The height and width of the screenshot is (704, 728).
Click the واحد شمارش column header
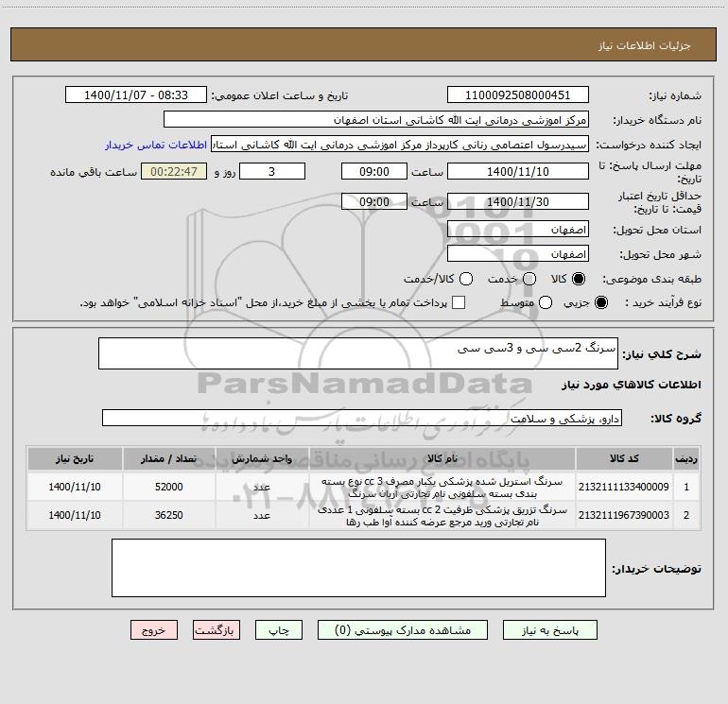(262, 458)
